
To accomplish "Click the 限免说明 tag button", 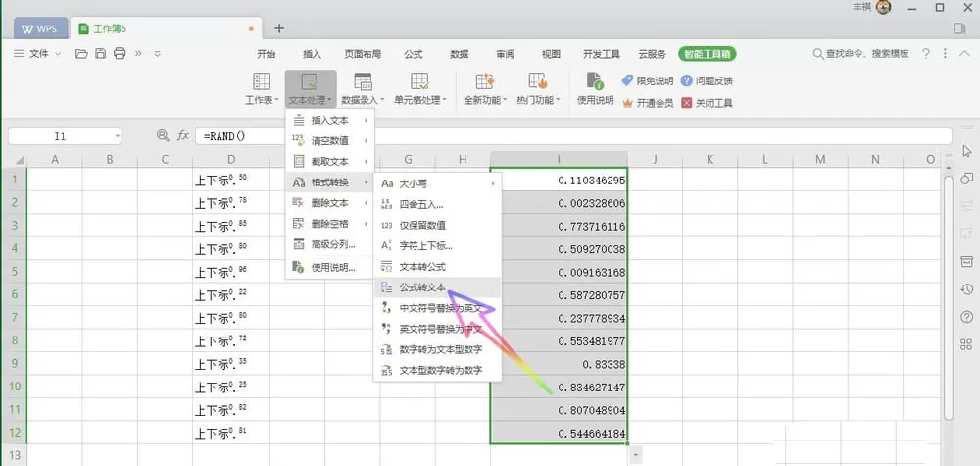I will [x=647, y=80].
